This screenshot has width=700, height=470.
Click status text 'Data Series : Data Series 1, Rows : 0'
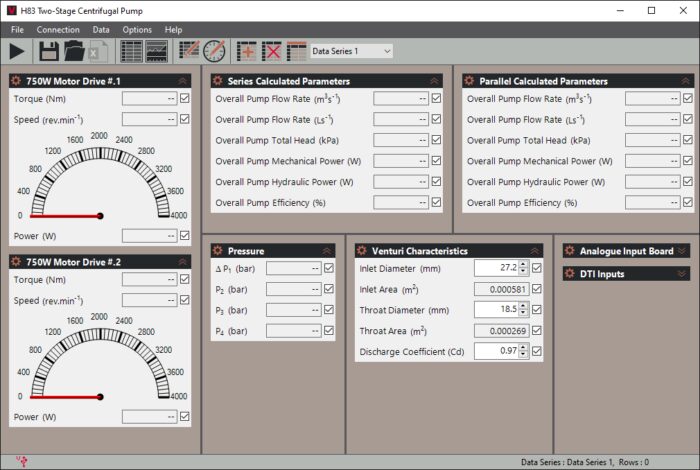[585, 462]
